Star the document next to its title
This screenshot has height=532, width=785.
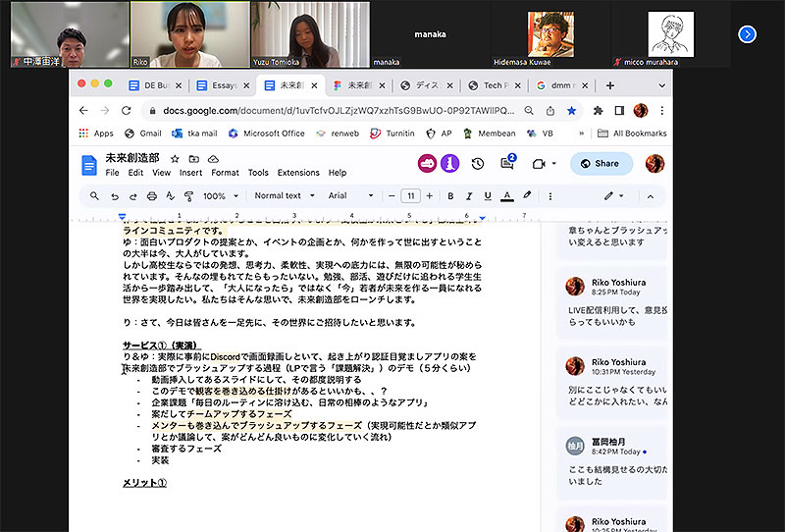[175, 158]
